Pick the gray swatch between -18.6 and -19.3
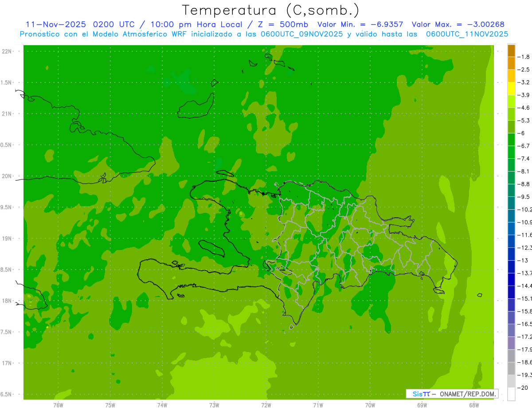This screenshot has width=532, height=411. tap(511, 368)
